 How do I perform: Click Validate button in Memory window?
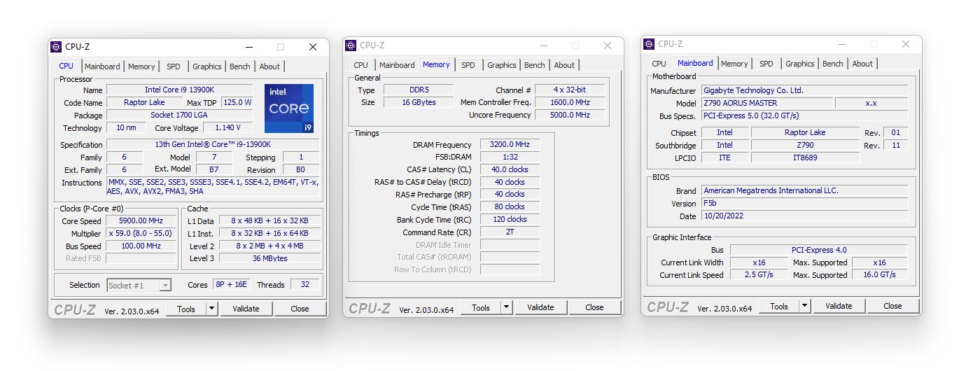[540, 307]
